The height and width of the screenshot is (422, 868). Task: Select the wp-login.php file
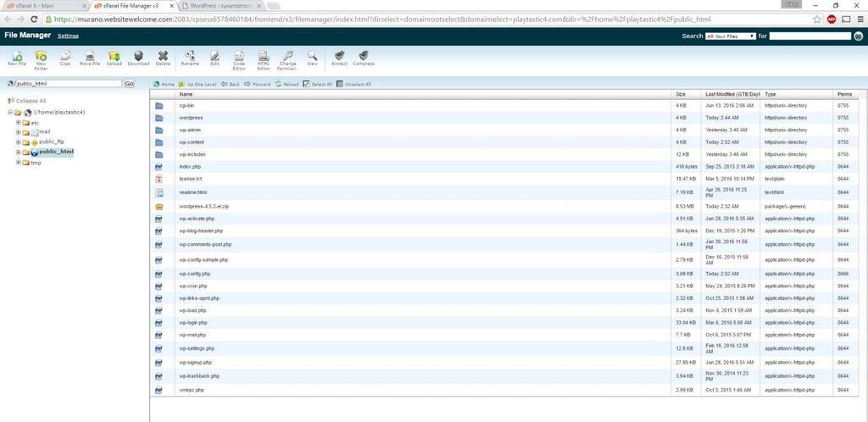(504, 323)
